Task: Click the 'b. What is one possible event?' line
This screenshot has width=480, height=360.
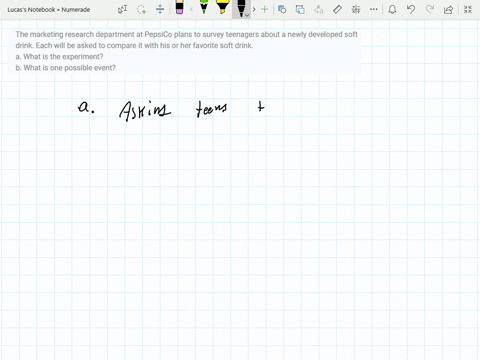Action: coord(65,68)
